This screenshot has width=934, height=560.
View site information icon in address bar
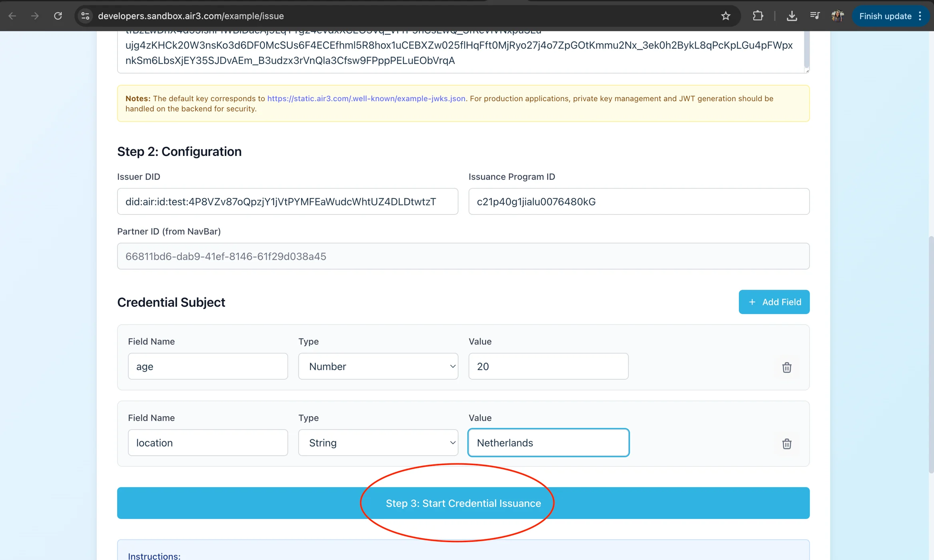pos(85,16)
